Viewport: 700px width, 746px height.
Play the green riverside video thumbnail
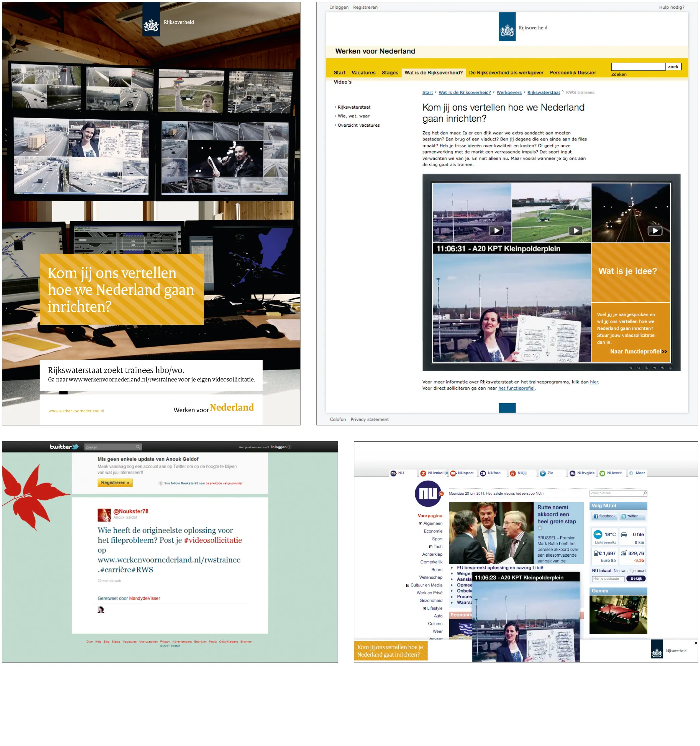pos(575,231)
